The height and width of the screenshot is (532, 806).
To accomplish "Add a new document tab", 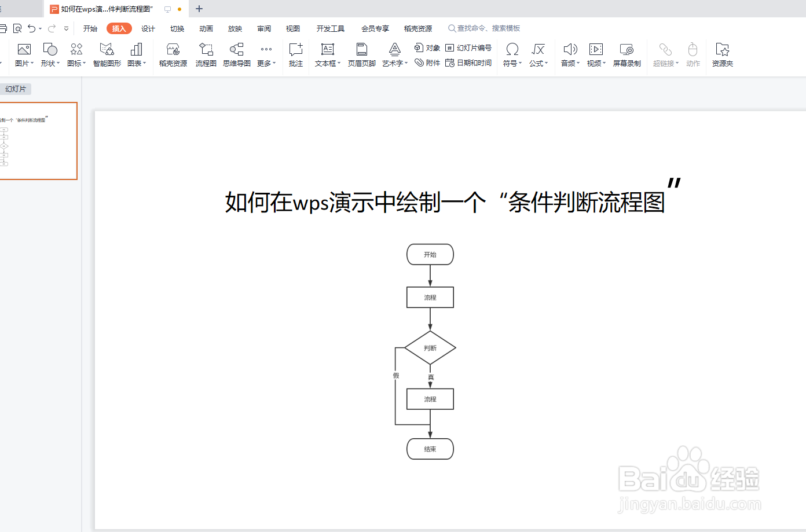I will coord(199,9).
